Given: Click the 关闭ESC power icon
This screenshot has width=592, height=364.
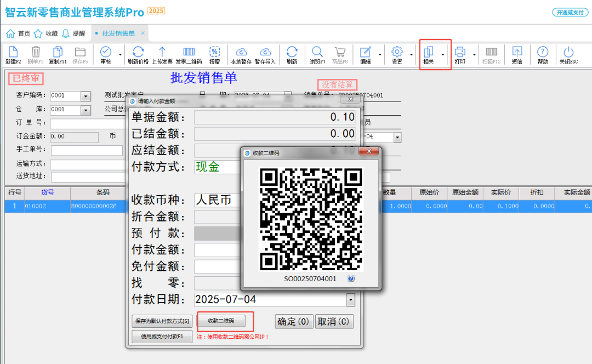Looking at the screenshot, I should click(568, 52).
